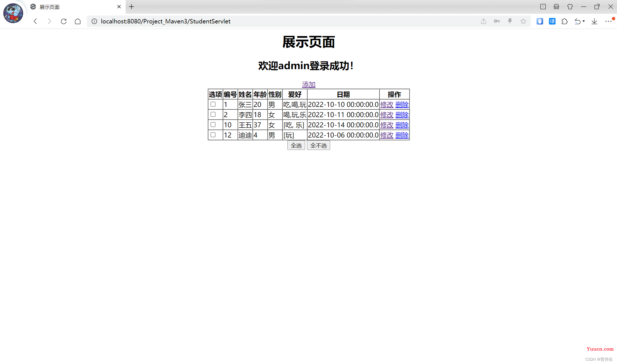Toggle incognito mode icon in title bar
The height and width of the screenshot is (364, 617).
pyautogui.click(x=556, y=7)
